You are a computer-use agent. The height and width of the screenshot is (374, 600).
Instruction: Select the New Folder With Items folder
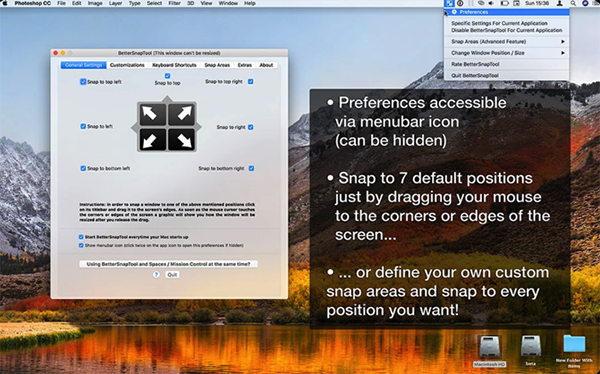[x=574, y=351]
